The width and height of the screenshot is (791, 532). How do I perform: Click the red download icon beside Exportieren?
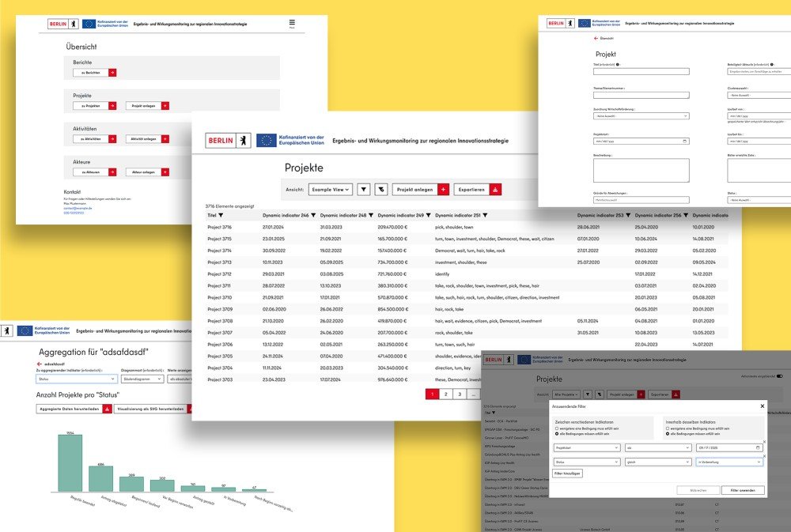click(x=496, y=189)
